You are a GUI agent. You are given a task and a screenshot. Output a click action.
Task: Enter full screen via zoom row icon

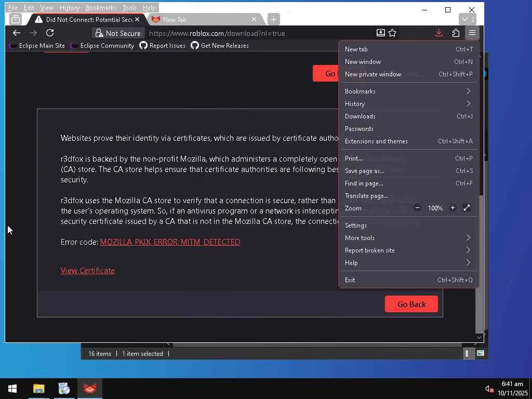click(x=467, y=208)
